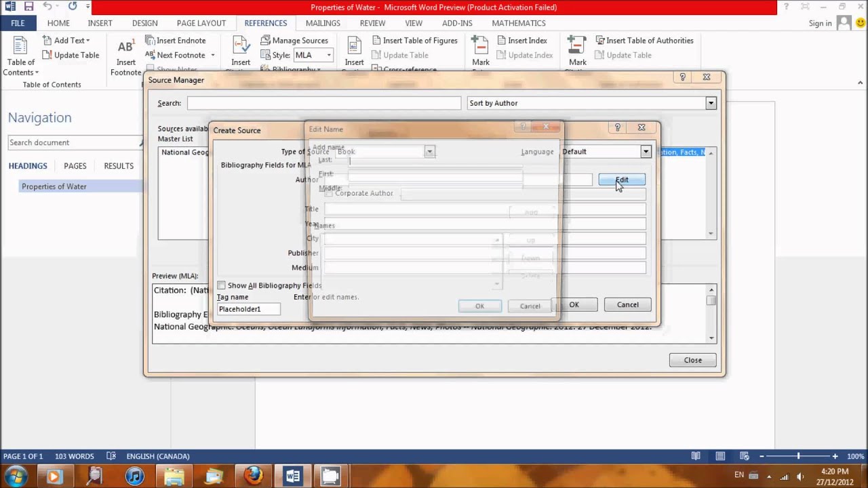Toggle Show All Bibliography Fields checkbox

tap(221, 285)
